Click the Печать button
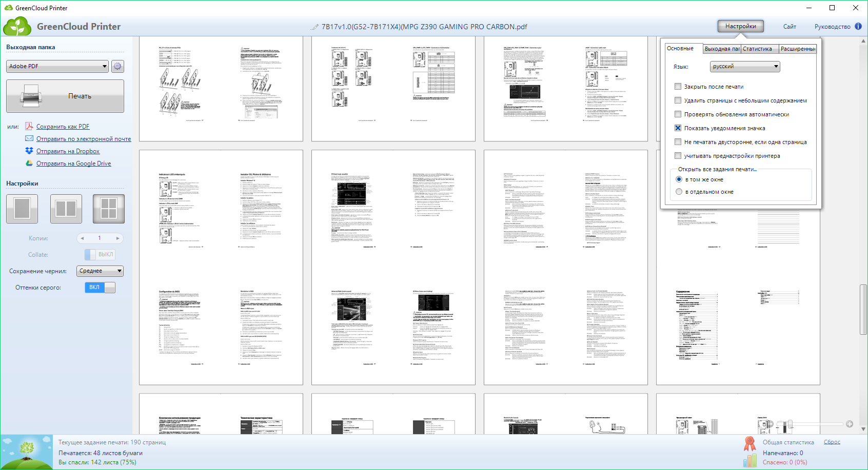The width and height of the screenshot is (868, 470). [65, 96]
